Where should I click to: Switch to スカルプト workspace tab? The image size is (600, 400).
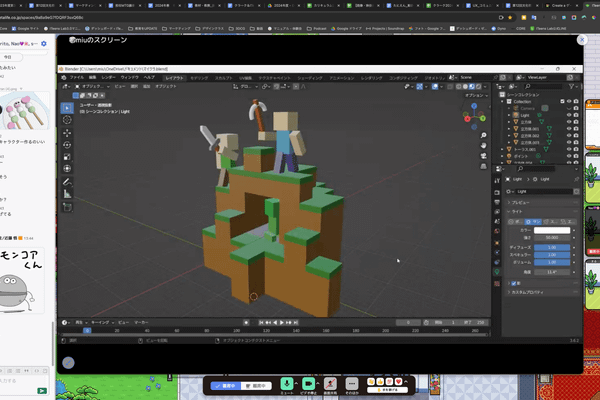pos(223,78)
